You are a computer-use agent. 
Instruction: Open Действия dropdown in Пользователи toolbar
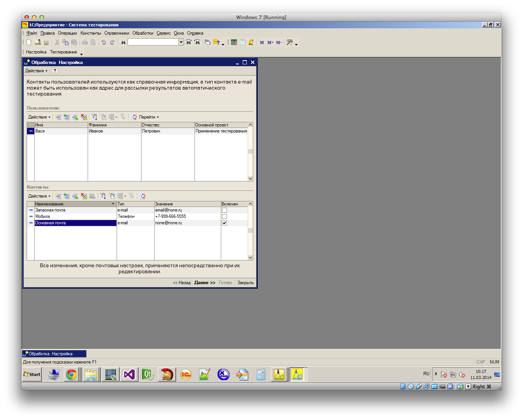point(40,117)
